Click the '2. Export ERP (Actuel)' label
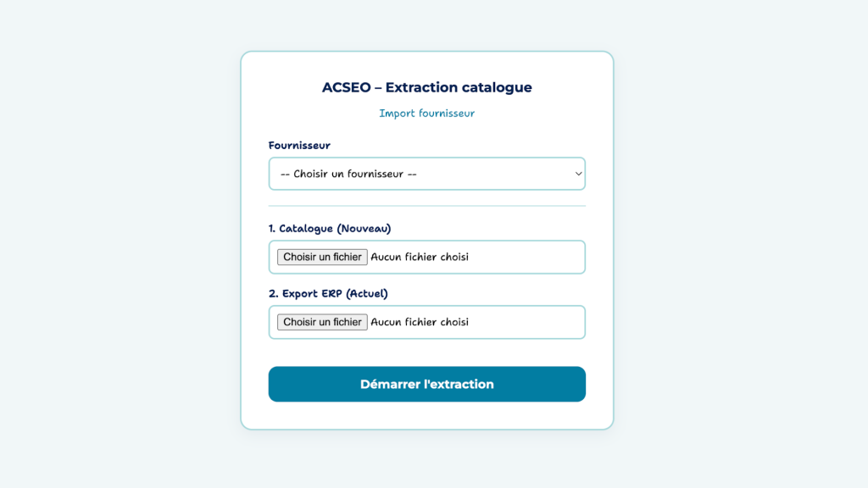The image size is (868, 488). point(328,293)
